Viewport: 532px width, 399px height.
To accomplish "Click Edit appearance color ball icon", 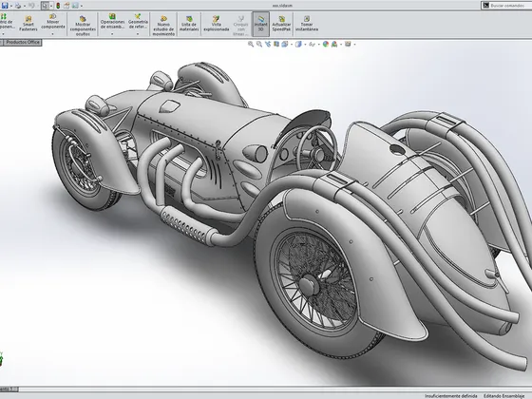I will 326,44.
